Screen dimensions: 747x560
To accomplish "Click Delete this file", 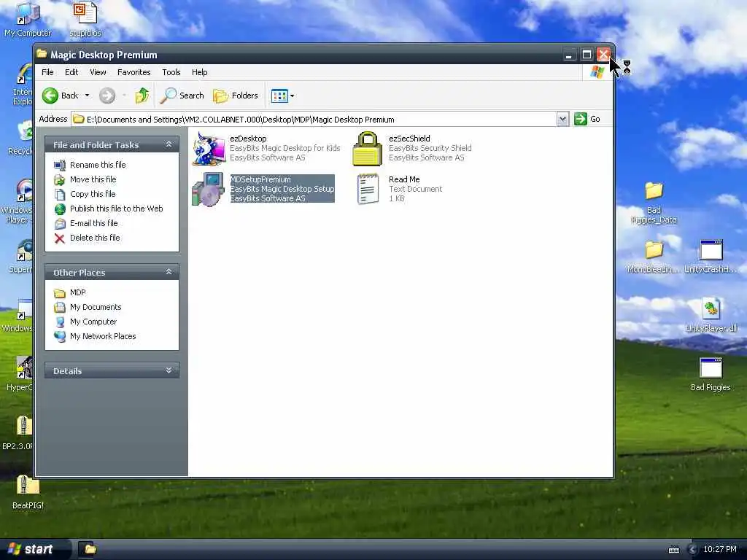I will tap(95, 238).
